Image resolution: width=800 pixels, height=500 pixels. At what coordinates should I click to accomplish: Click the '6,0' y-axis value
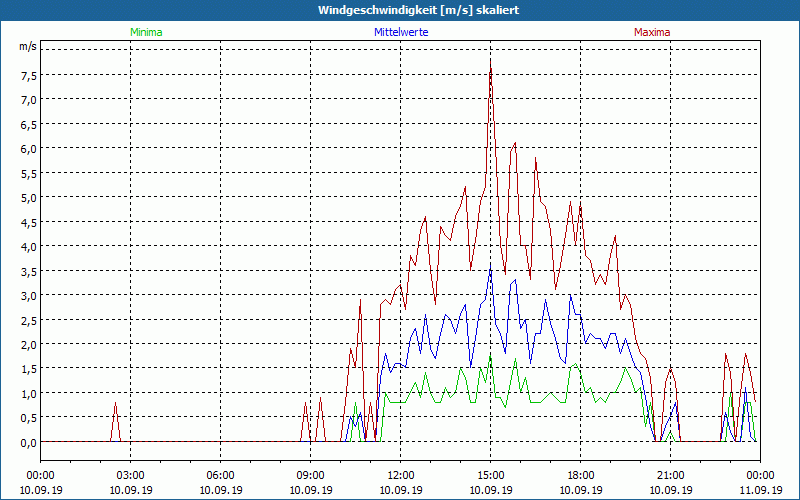29,149
